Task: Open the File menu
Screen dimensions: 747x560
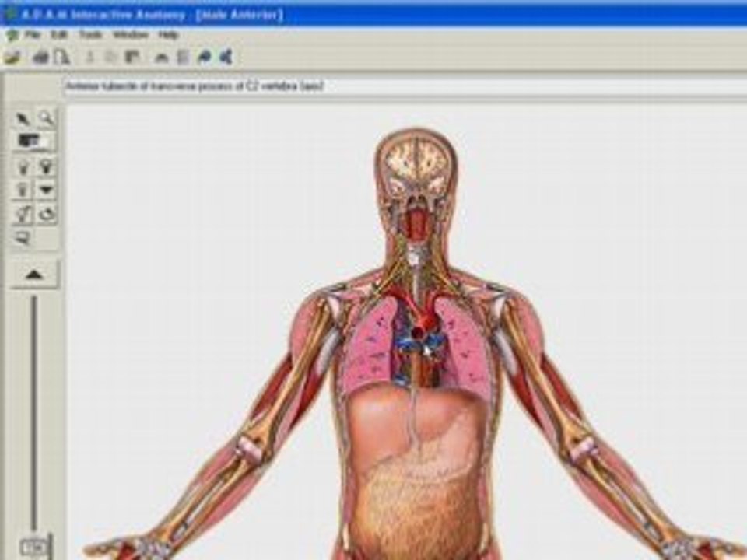Action: tap(33, 35)
